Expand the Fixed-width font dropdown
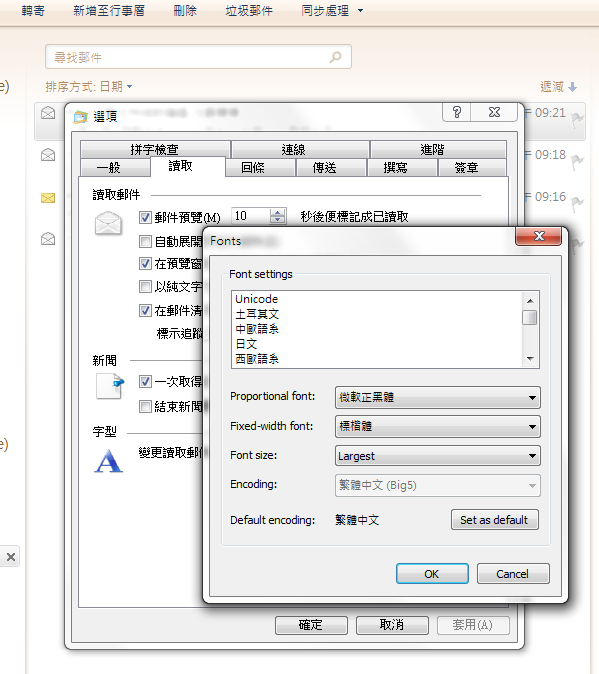Viewport: 599px width, 674px height. (x=437, y=426)
